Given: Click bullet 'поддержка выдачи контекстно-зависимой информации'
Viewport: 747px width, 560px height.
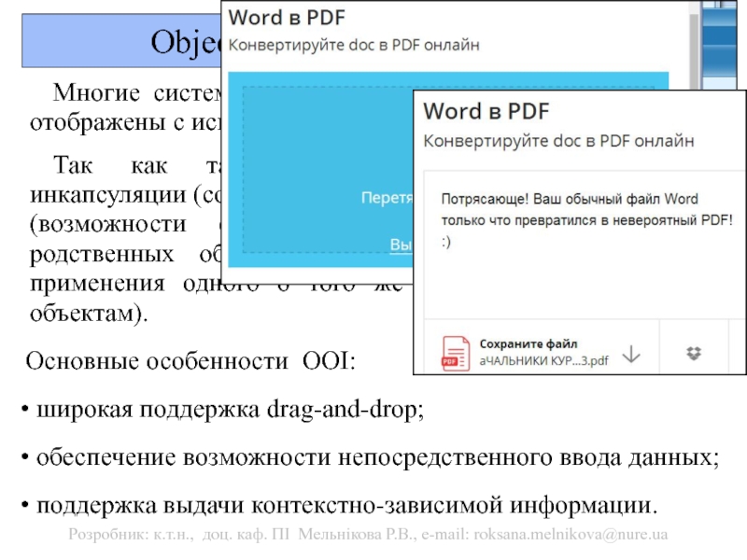Looking at the screenshot, I should (x=346, y=505).
